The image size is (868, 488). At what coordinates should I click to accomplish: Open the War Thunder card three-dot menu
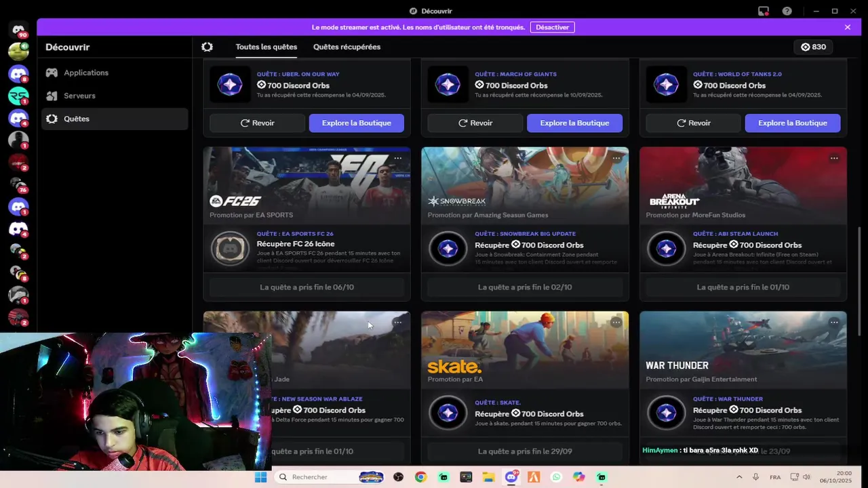tap(834, 323)
